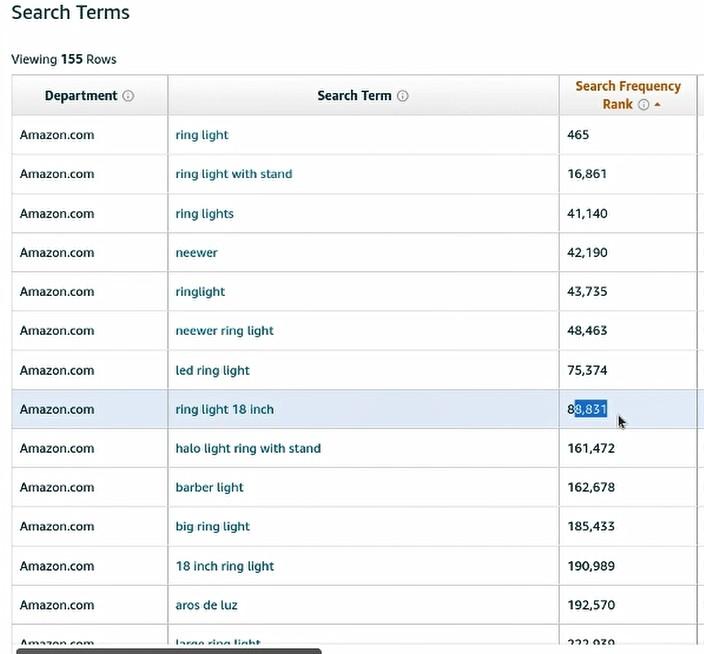Open the 'ring light' search term link
Screen dimensions: 704x654
click(x=202, y=135)
